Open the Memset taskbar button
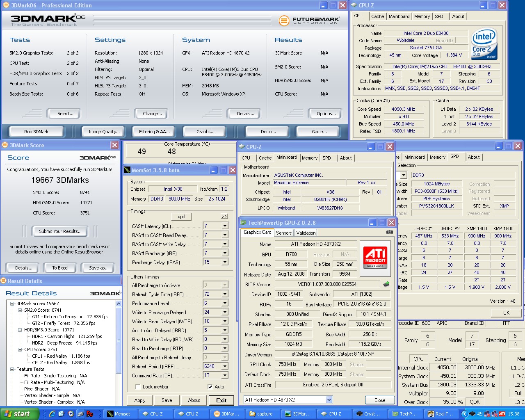The height and width of the screenshot is (420, 525). click(119, 414)
